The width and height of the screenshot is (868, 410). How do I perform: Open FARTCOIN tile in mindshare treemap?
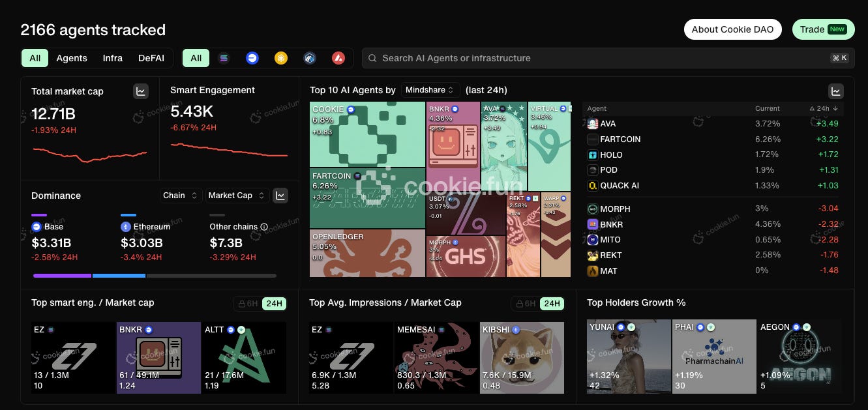(x=367, y=198)
